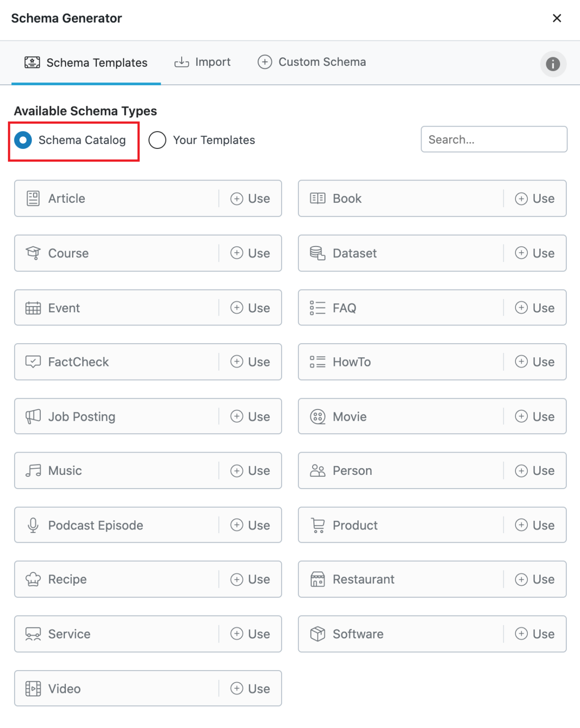Image resolution: width=580 pixels, height=728 pixels.
Task: Click the Movie film reel icon
Action: pos(318,417)
